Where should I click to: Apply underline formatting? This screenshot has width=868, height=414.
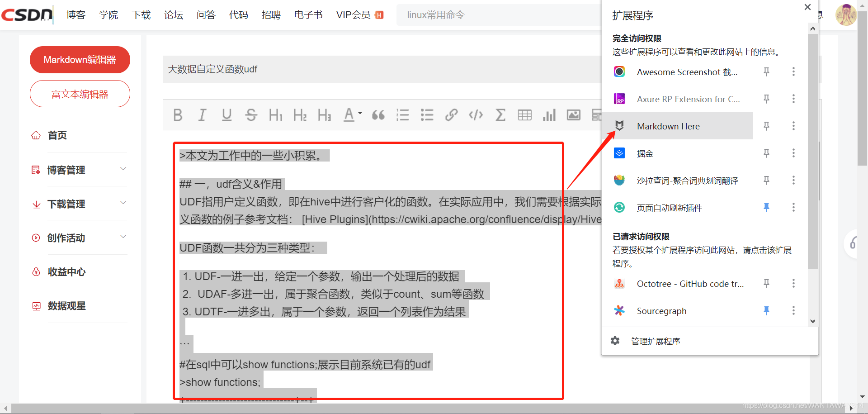pos(227,115)
